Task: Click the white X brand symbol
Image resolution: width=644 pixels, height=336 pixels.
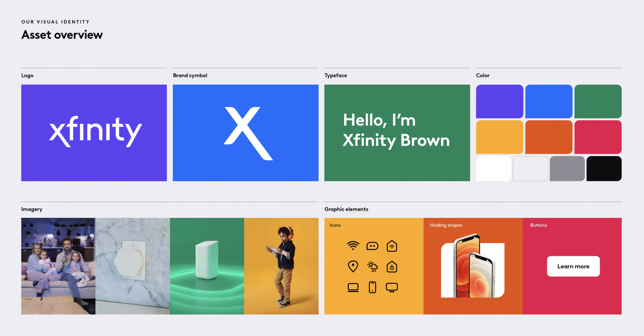Action: click(248, 133)
